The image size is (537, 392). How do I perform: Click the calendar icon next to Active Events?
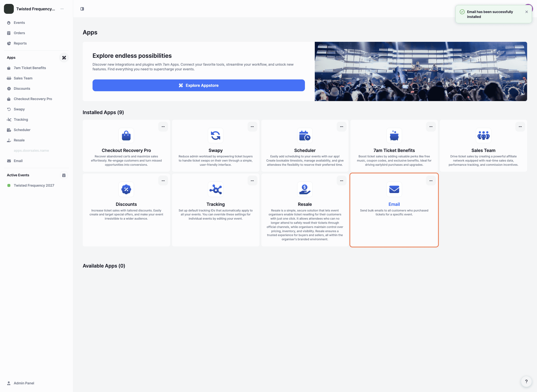64,175
